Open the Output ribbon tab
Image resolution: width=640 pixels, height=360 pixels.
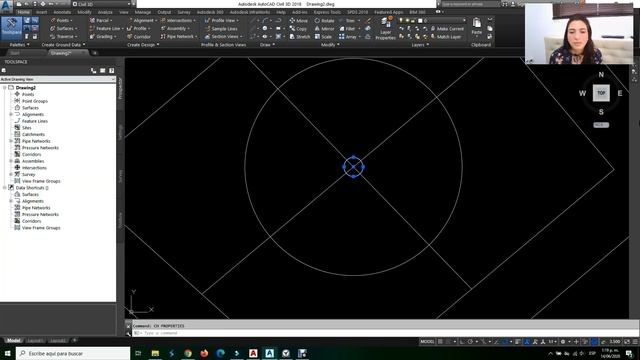(x=164, y=12)
